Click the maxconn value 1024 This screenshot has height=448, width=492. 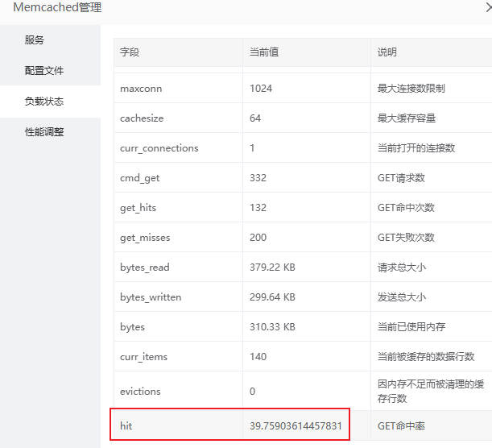tap(261, 88)
